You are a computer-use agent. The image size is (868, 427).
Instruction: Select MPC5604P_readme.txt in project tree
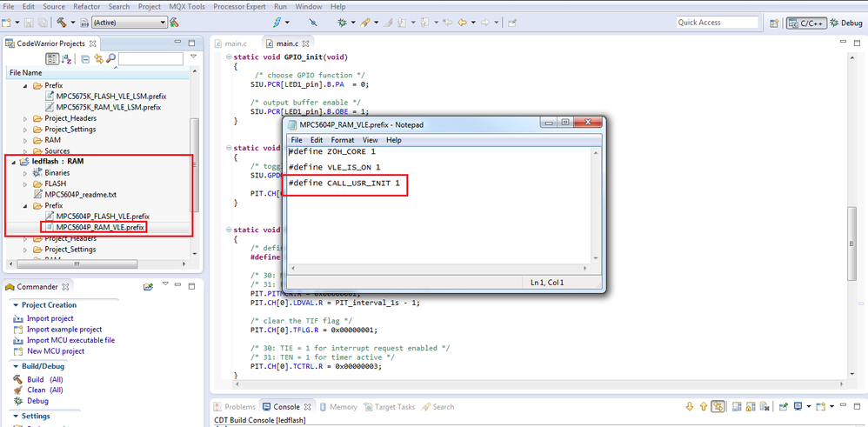pos(81,195)
